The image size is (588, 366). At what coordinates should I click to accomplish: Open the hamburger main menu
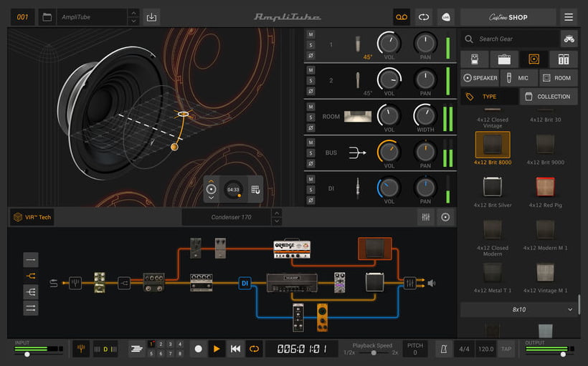tap(569, 17)
